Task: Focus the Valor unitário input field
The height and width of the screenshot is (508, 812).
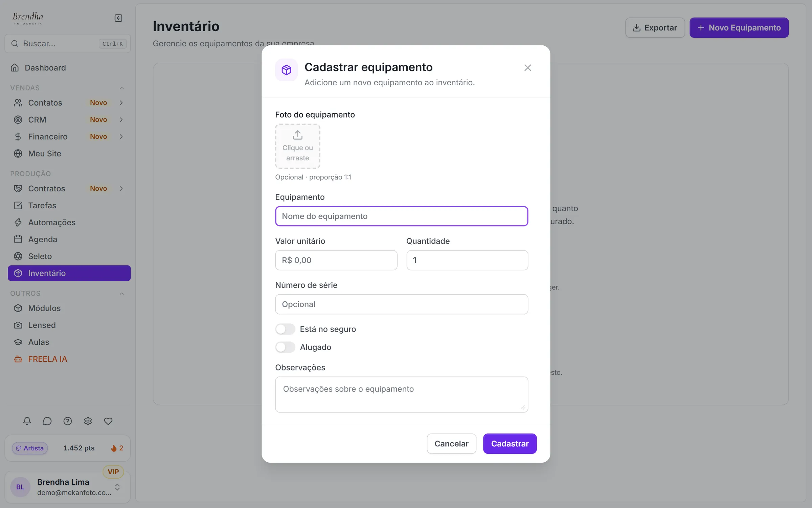Action: pos(336,260)
